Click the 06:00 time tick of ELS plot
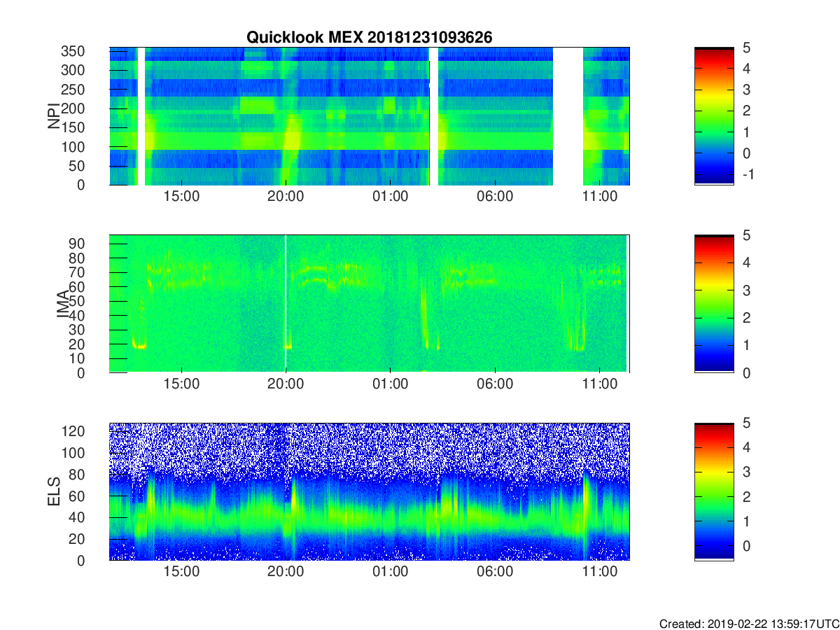This screenshot has width=840, height=630. (x=495, y=572)
